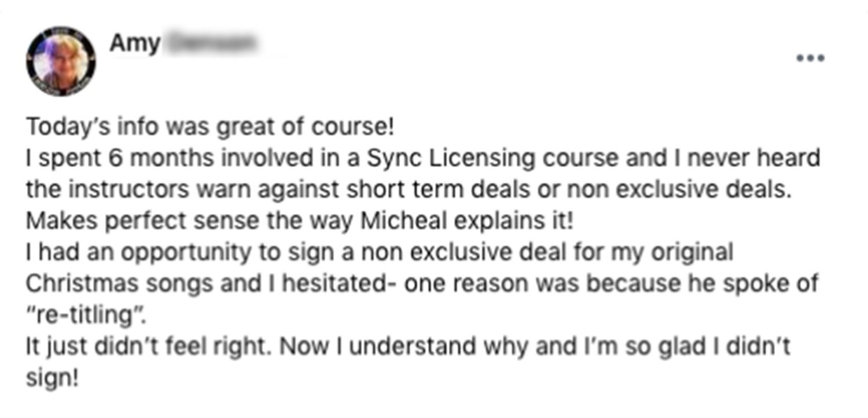Screen dimensions: 868x418
Task: Open Amy's circular profile picture
Action: [60, 61]
